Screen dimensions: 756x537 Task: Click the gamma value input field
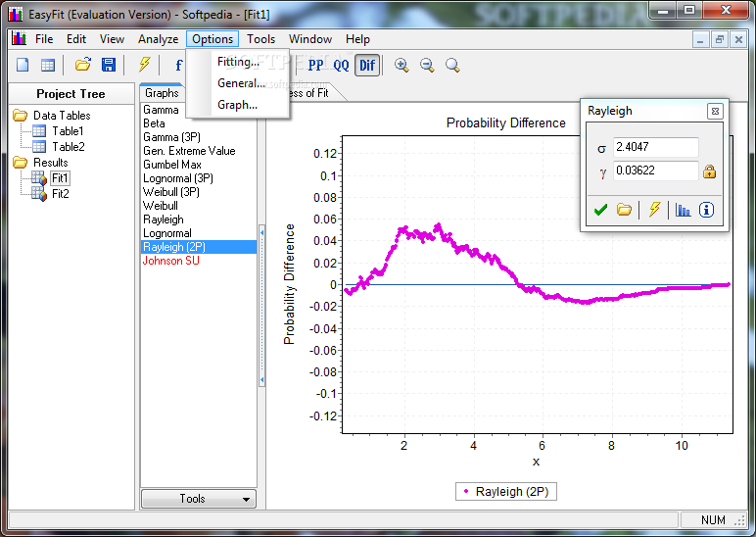point(655,171)
